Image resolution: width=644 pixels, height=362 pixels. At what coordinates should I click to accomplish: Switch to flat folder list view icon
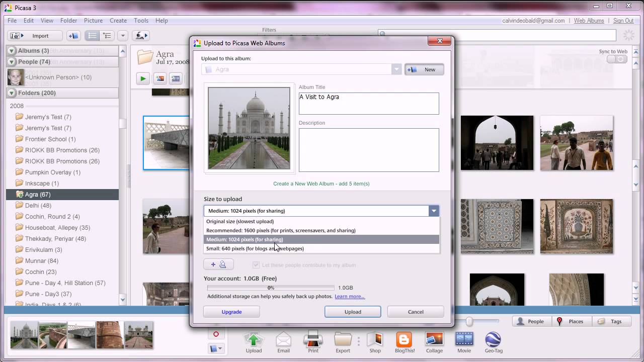click(92, 36)
